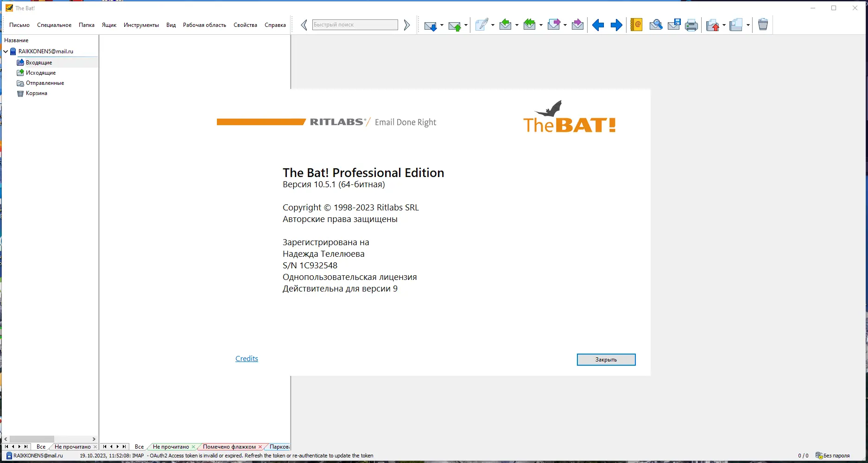
Task: Open dropdown next to Send queued mail
Action: pos(466,25)
